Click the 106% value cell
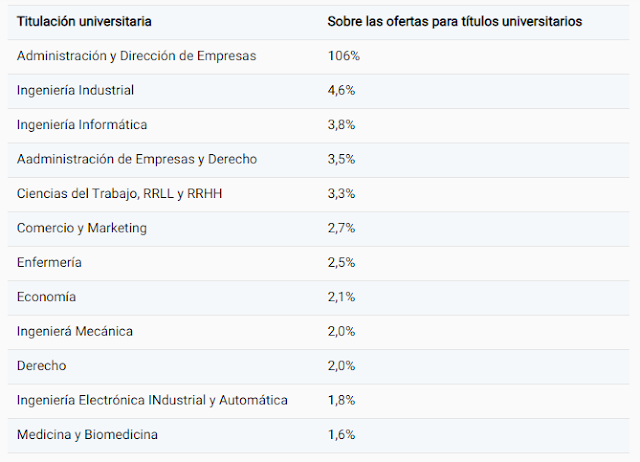 pyautogui.click(x=344, y=56)
